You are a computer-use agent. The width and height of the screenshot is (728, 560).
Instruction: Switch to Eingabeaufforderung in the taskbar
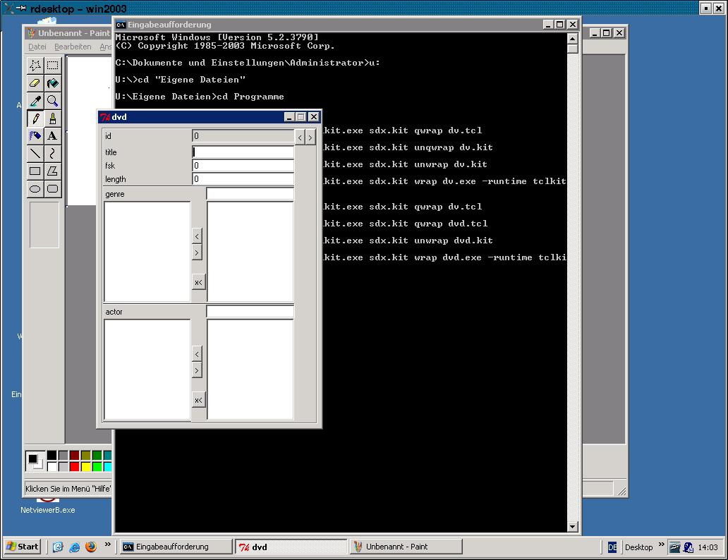tap(176, 547)
